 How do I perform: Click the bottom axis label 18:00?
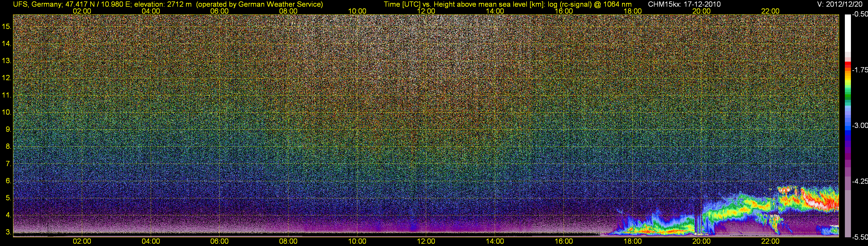point(632,241)
